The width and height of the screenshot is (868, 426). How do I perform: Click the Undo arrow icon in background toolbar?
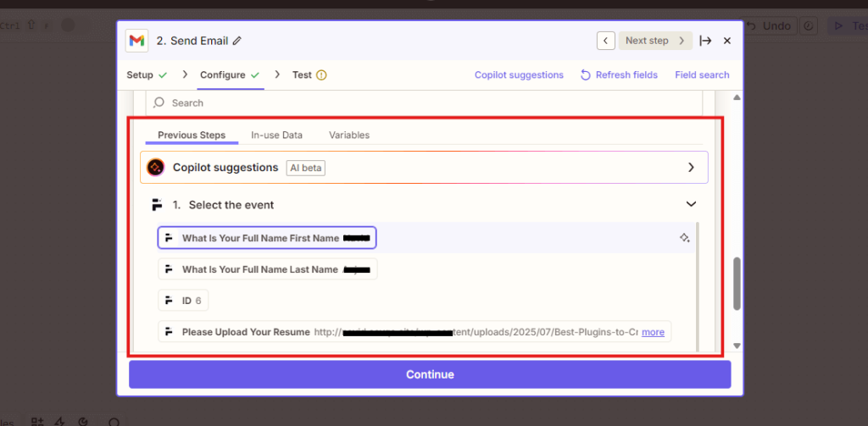coord(751,26)
